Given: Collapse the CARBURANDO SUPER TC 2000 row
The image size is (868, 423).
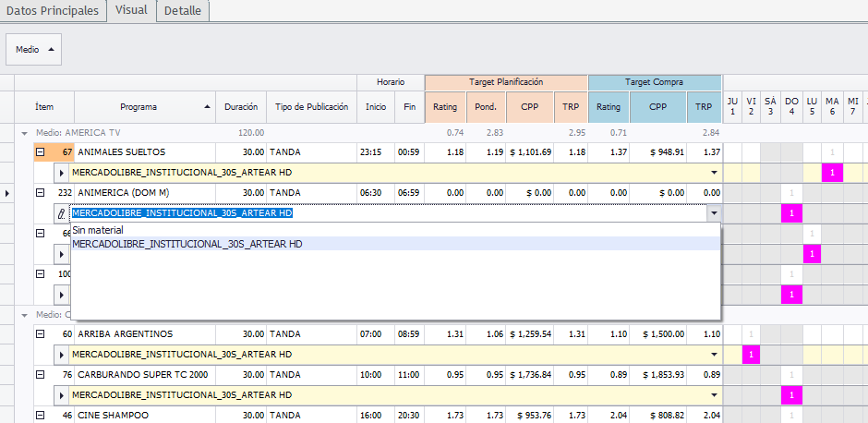Looking at the screenshot, I should coord(41,375).
